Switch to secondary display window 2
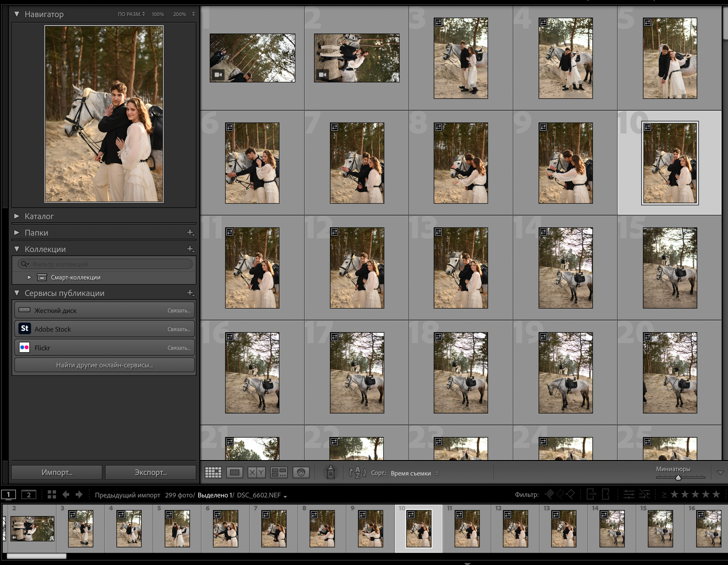The width and height of the screenshot is (728, 565). (x=29, y=495)
